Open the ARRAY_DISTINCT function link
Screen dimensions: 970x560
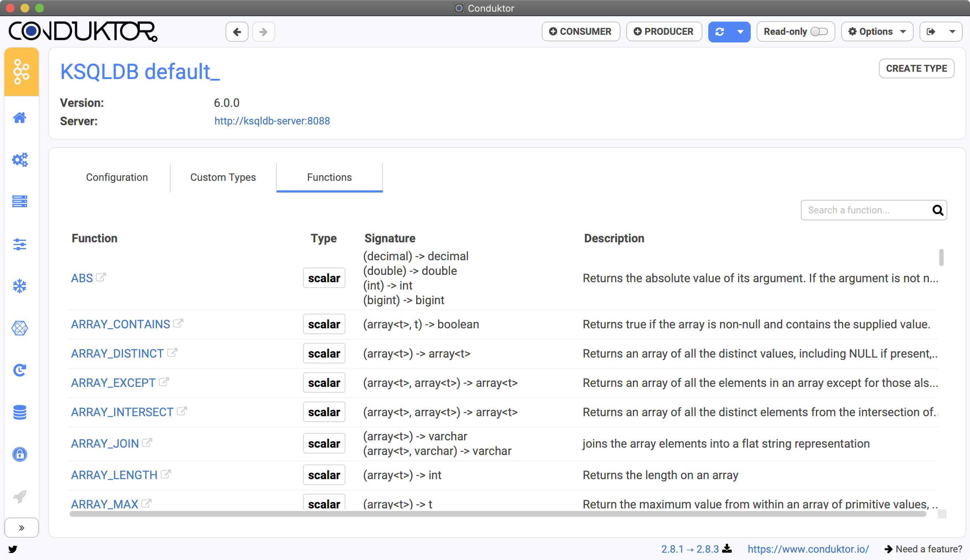(117, 354)
